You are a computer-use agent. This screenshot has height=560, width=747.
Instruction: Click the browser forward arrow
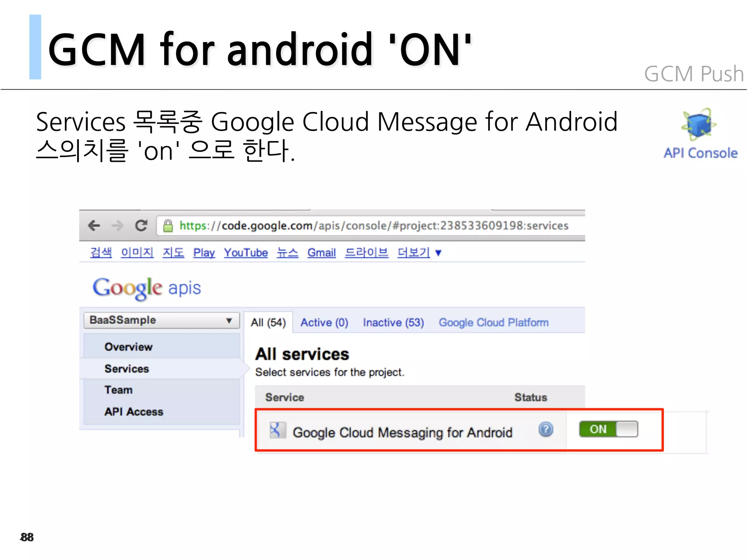(117, 226)
